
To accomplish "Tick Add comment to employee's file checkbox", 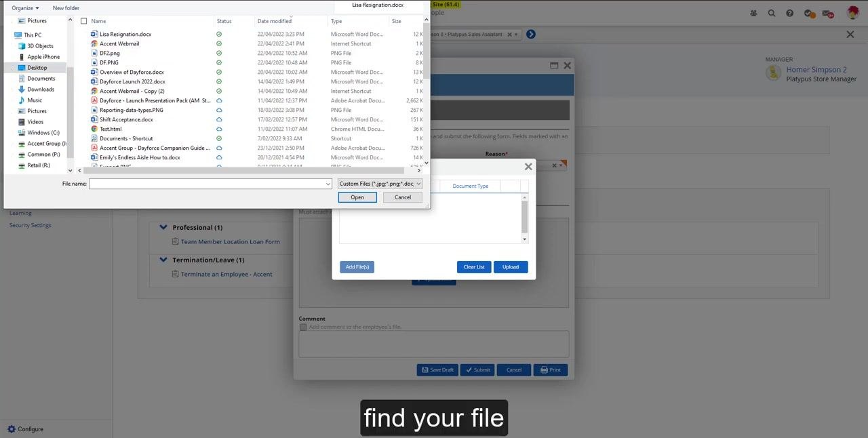I will click(303, 327).
